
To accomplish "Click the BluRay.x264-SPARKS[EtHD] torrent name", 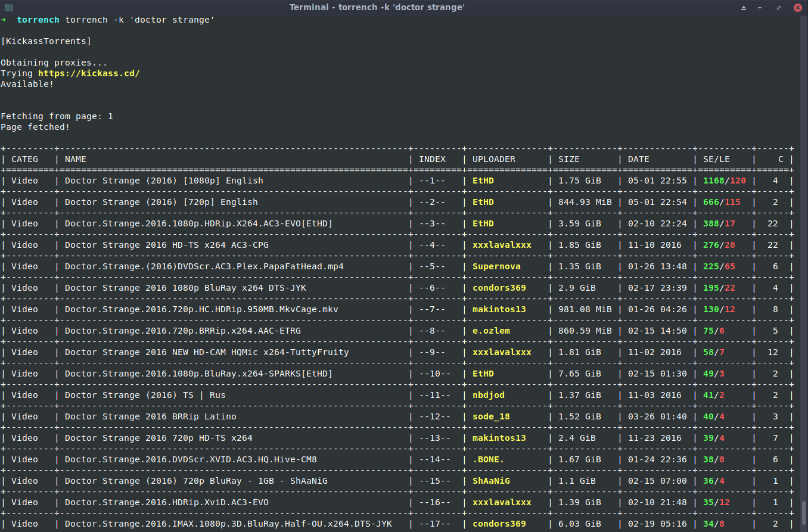I will coord(199,374).
